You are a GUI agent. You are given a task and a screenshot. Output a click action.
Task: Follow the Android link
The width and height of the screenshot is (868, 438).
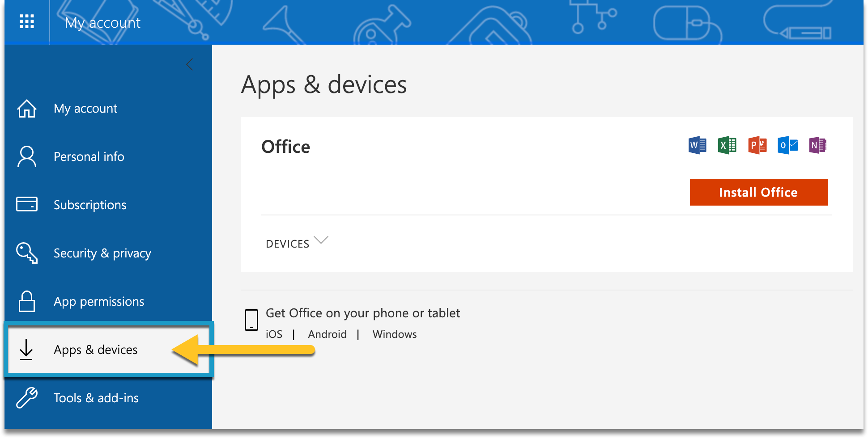click(x=327, y=334)
